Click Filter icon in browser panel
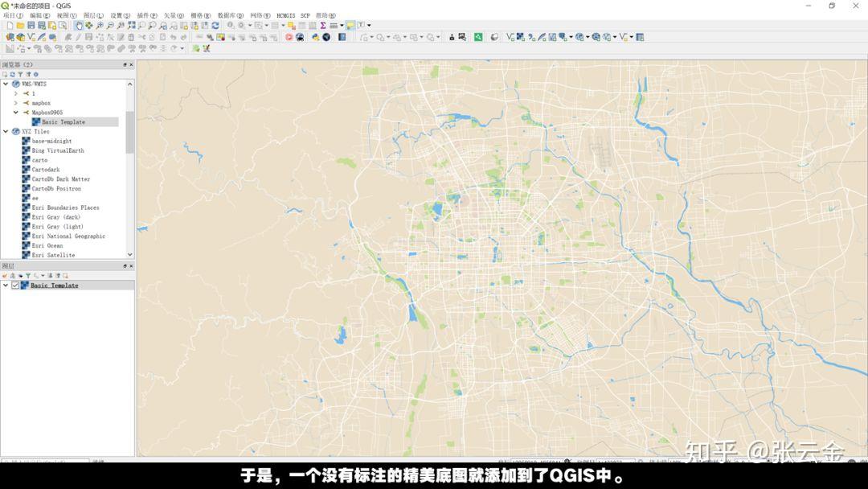868x489 pixels. coord(20,74)
